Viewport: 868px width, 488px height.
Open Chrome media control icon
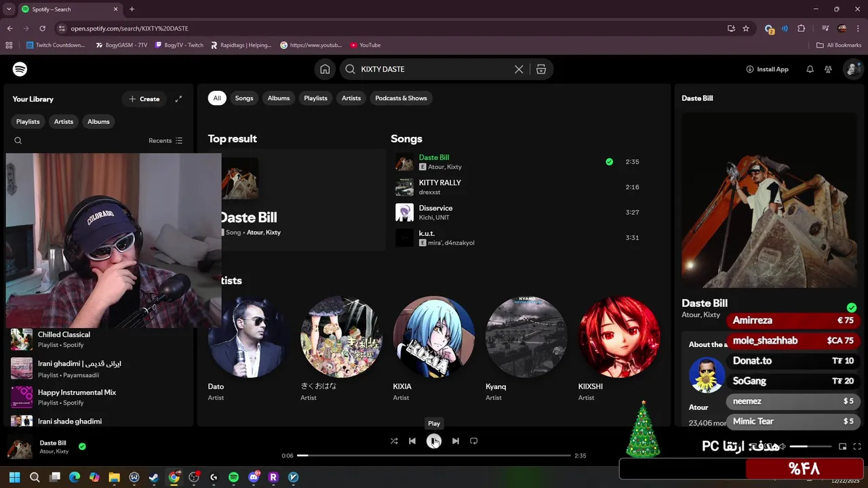click(825, 28)
